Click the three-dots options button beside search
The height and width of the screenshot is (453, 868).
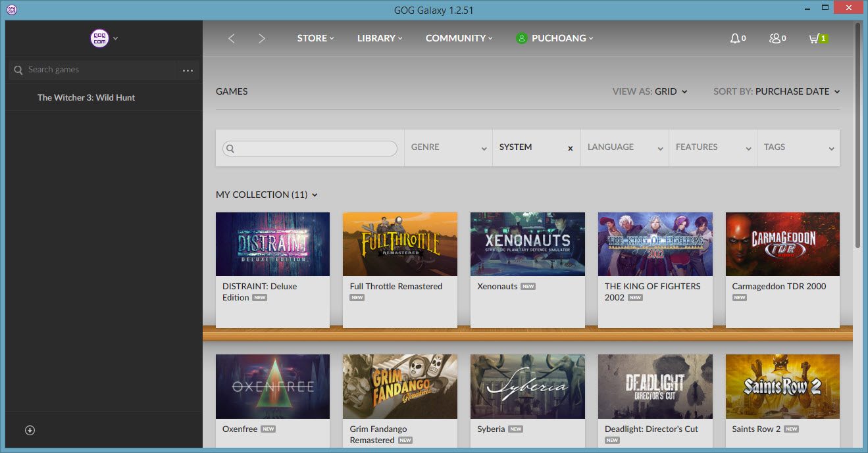(188, 70)
